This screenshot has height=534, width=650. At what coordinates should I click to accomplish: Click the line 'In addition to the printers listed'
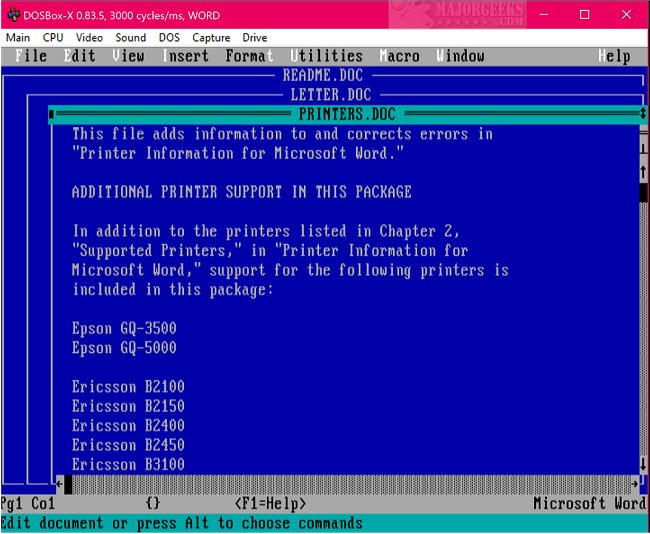tap(266, 231)
